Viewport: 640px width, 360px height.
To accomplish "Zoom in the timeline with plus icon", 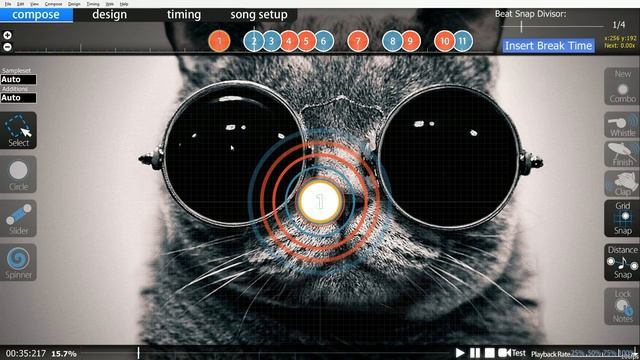I will coord(7,35).
